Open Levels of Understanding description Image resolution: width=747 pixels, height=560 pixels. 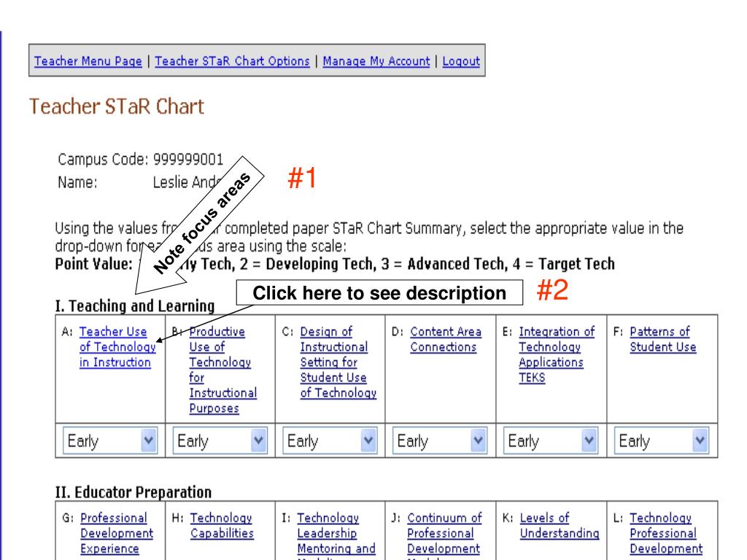560,525
